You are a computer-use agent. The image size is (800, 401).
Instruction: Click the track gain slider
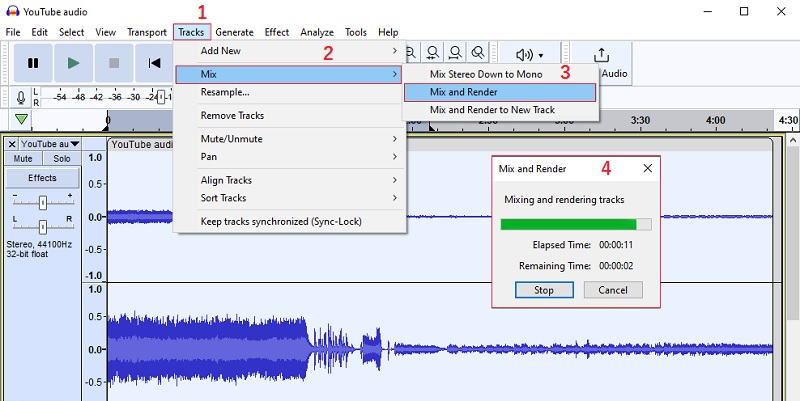[x=43, y=203]
